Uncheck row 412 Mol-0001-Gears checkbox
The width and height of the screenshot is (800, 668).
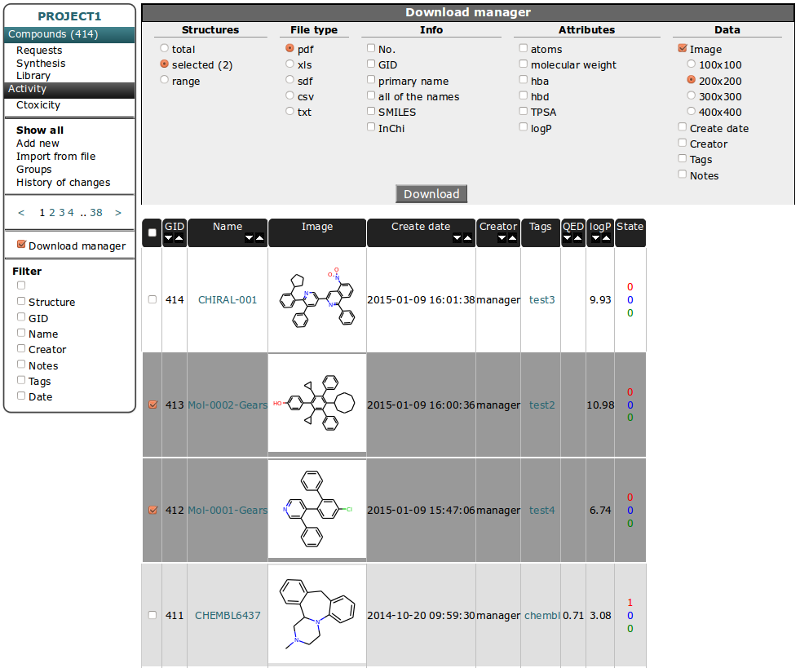153,510
